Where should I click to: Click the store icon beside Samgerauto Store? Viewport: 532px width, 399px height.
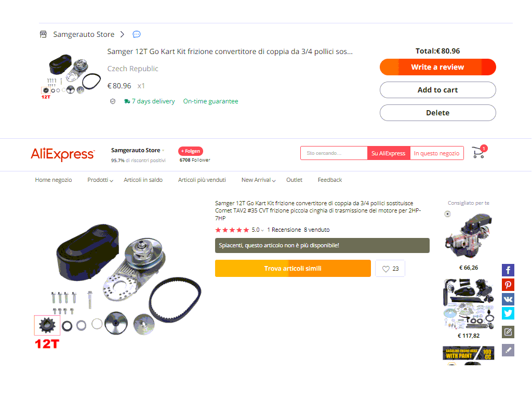point(43,34)
